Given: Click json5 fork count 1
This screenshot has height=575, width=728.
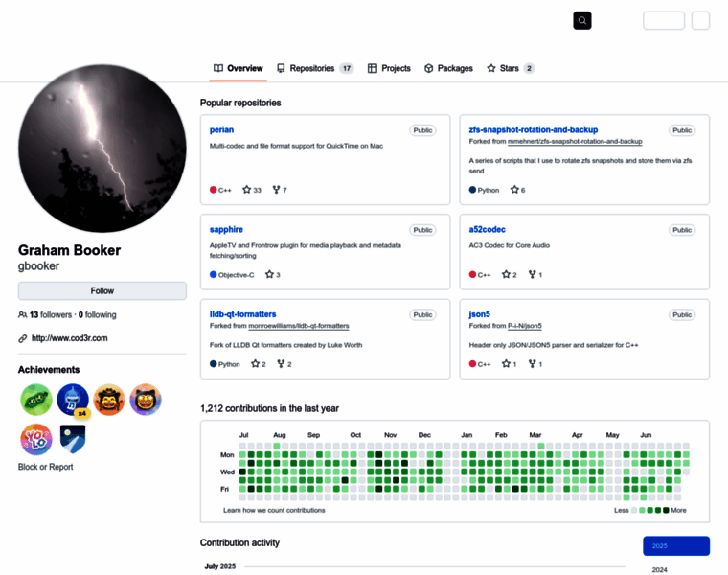Looking at the screenshot, I should coord(535,364).
